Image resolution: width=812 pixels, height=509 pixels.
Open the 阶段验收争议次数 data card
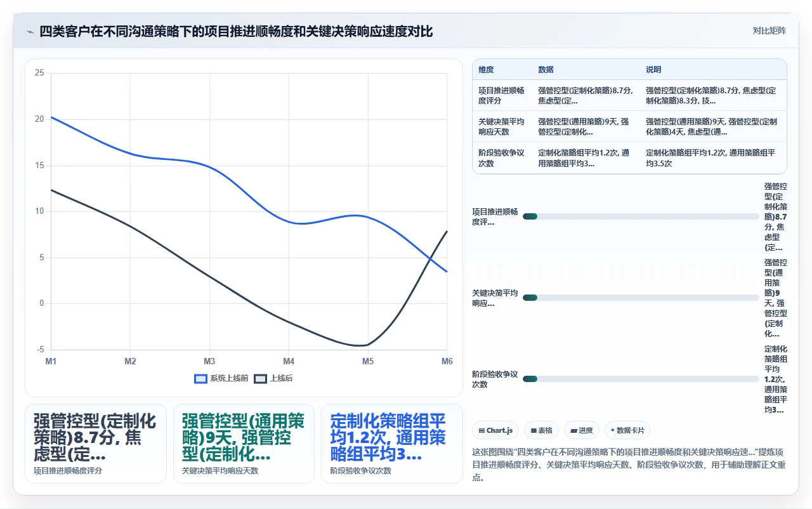[x=392, y=444]
